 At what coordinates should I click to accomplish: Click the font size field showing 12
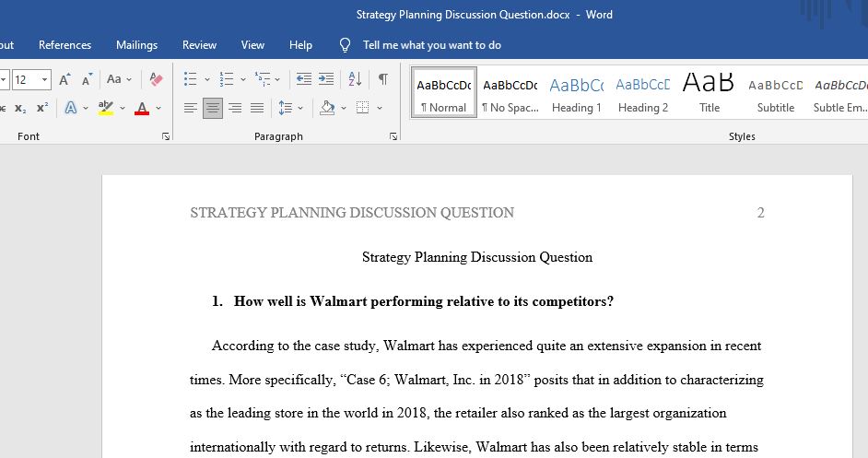(x=26, y=80)
